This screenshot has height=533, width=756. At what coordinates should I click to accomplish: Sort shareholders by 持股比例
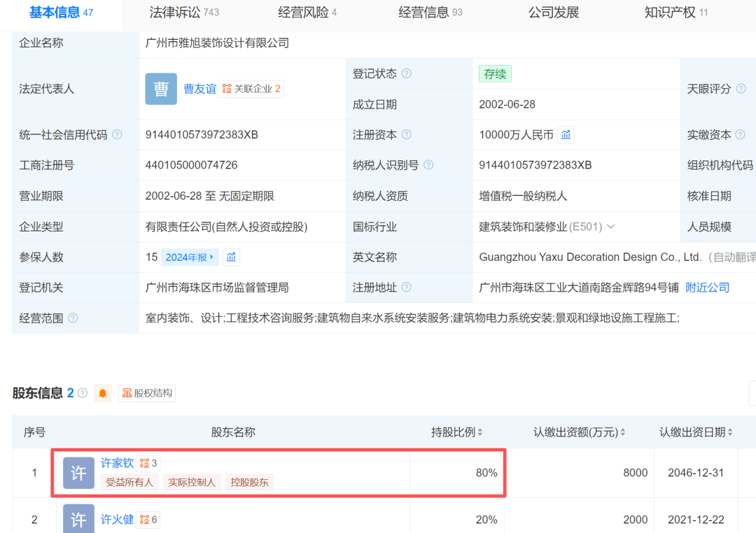click(479, 432)
